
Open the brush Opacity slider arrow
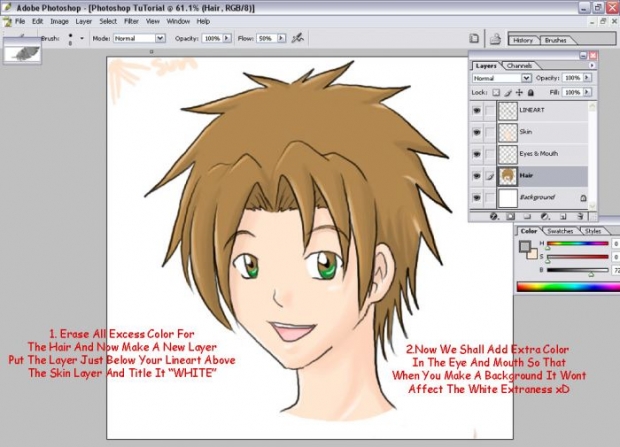coord(227,38)
